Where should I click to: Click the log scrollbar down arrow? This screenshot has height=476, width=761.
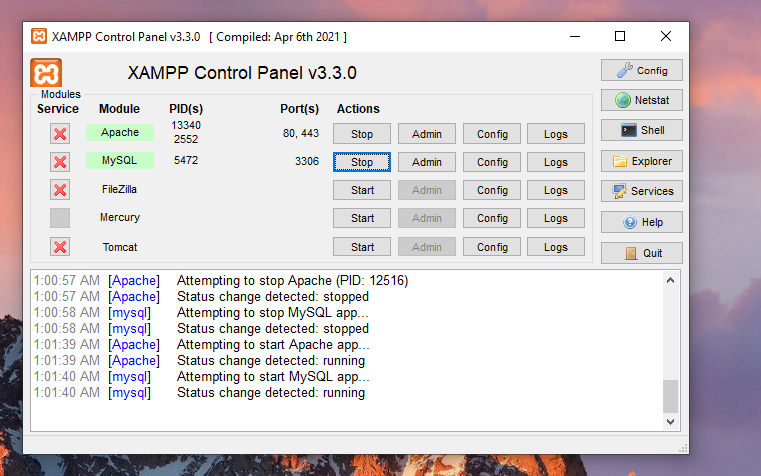click(670, 422)
